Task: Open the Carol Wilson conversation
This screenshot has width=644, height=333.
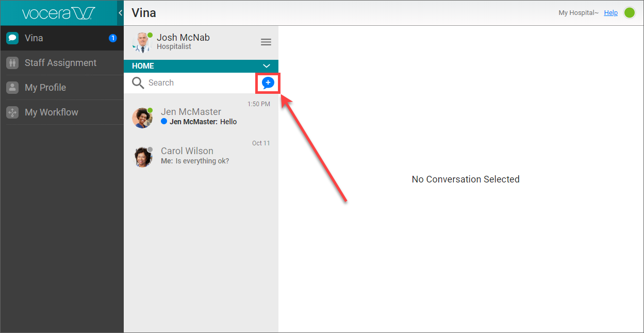Action: point(201,156)
